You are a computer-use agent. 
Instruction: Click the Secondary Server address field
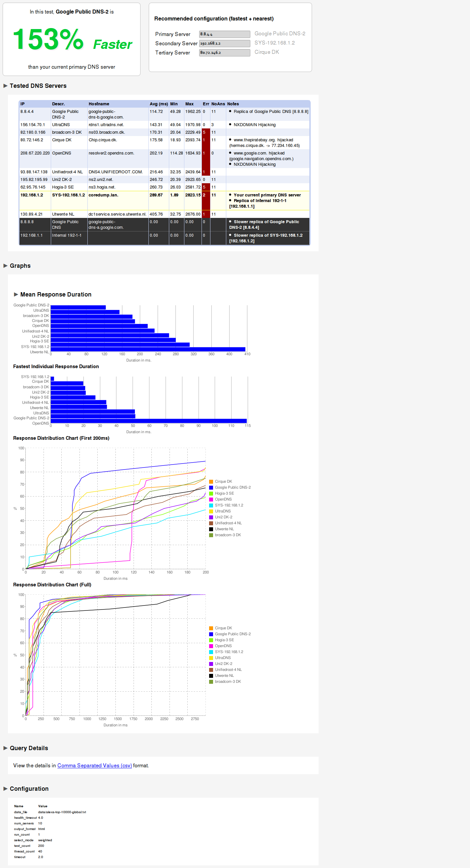tap(225, 44)
